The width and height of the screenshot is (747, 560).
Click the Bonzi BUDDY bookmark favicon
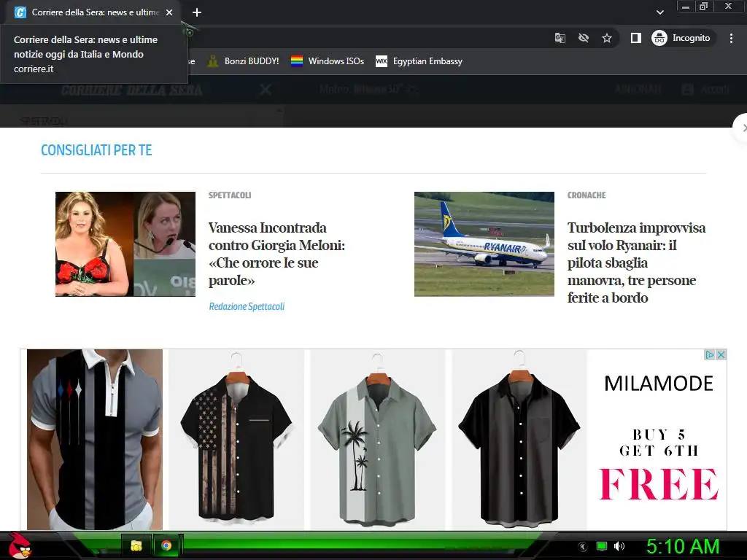coord(213,61)
